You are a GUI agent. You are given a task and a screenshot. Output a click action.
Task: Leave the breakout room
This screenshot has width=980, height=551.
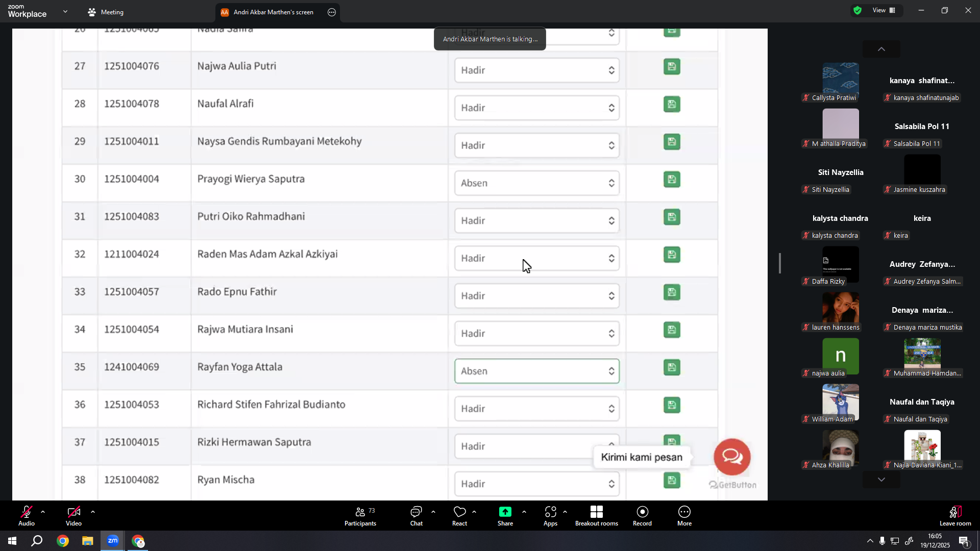[955, 516]
